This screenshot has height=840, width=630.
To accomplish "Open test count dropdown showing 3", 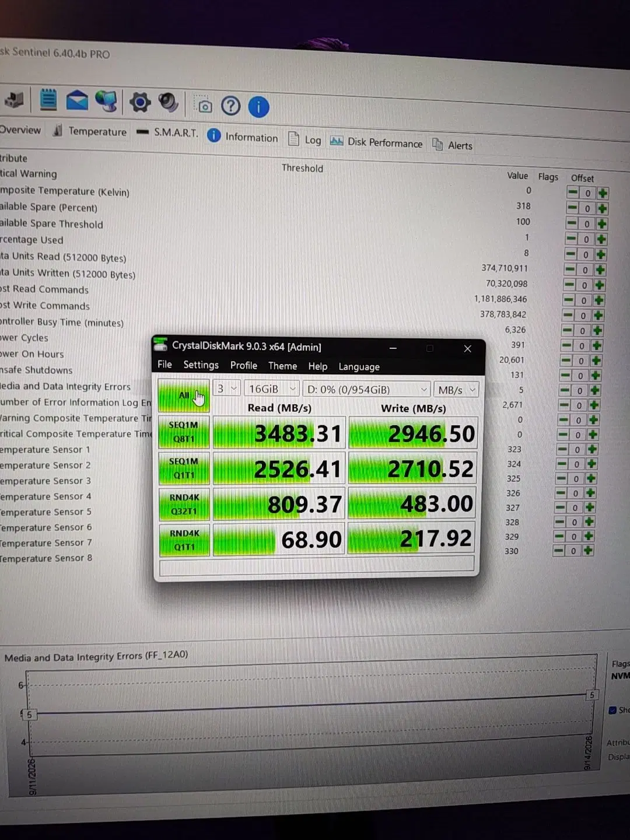I will (x=227, y=388).
